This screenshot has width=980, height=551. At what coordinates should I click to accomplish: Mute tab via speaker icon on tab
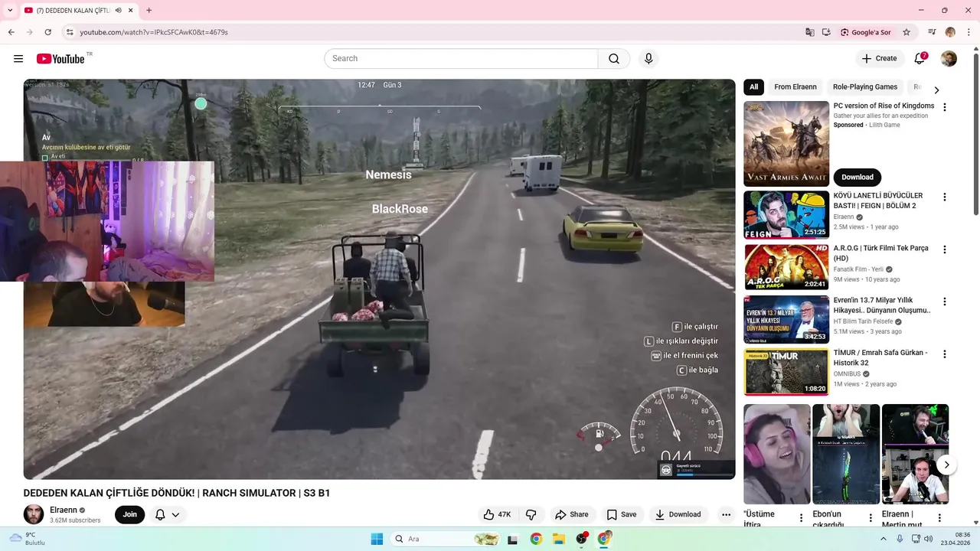[x=118, y=10]
